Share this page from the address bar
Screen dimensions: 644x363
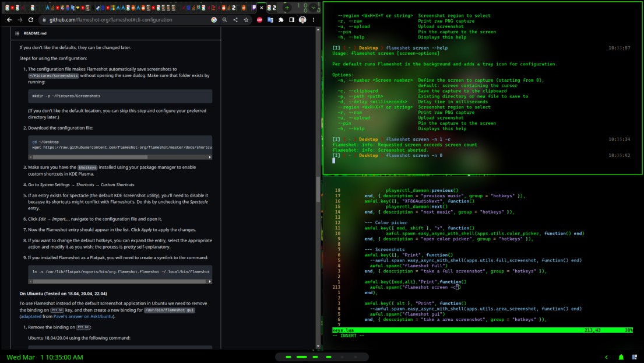coord(235,20)
